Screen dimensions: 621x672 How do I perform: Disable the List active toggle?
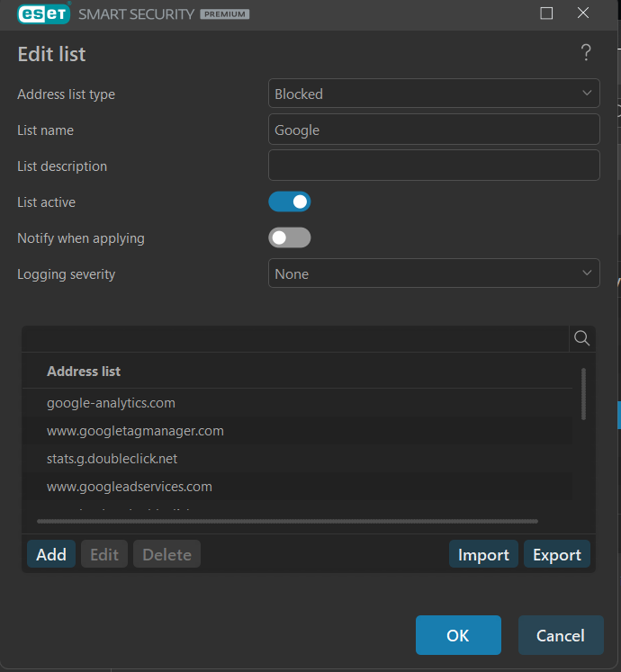pos(290,202)
